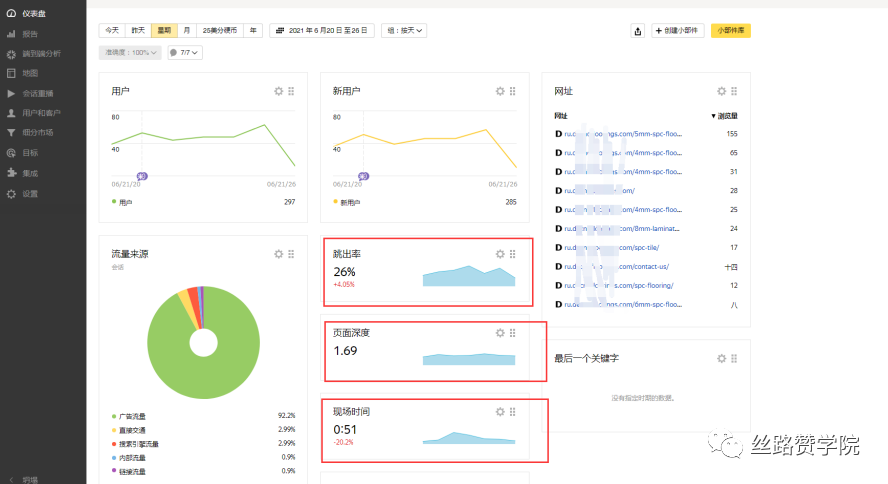
Task: Toggle the yellow 新用户 chart legend
Action: (347, 202)
